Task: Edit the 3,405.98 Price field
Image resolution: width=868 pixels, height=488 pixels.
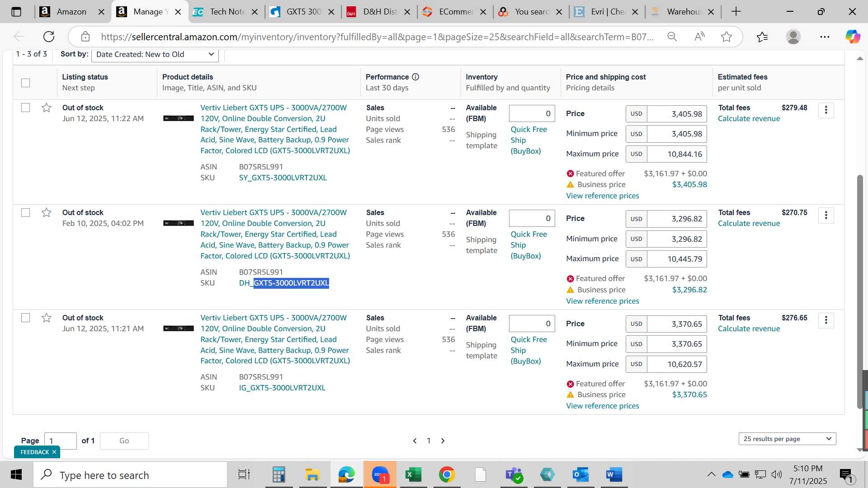Action: click(677, 114)
